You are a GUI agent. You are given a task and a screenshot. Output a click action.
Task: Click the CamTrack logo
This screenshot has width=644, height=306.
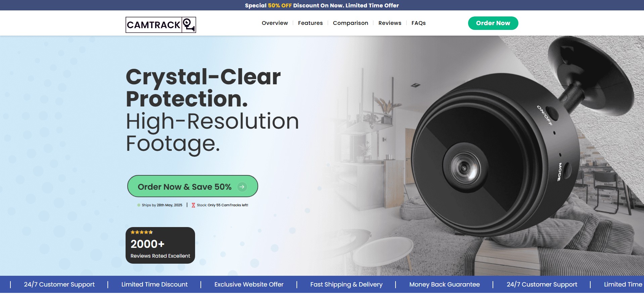160,25
